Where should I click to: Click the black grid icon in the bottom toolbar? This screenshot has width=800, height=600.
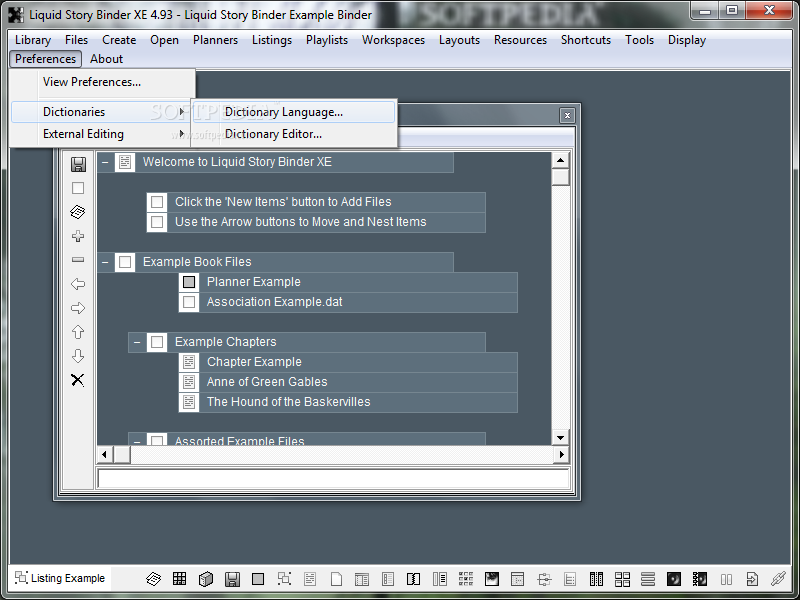coord(180,579)
